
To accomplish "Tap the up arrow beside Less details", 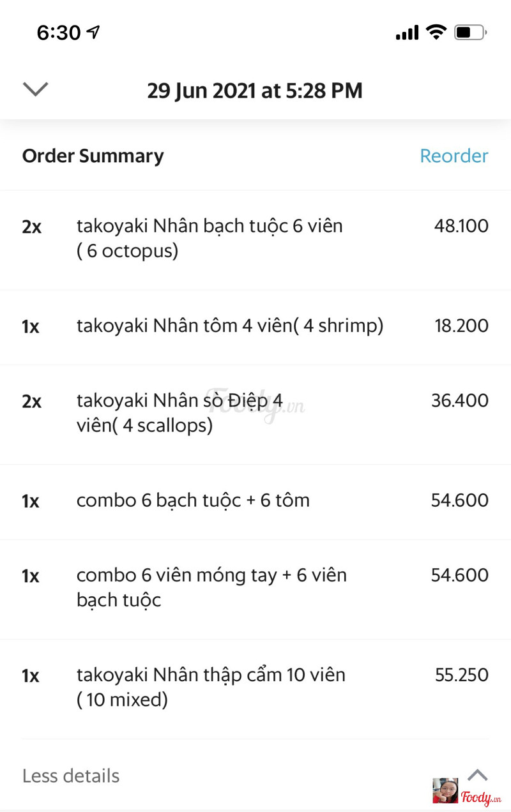I will click(477, 775).
